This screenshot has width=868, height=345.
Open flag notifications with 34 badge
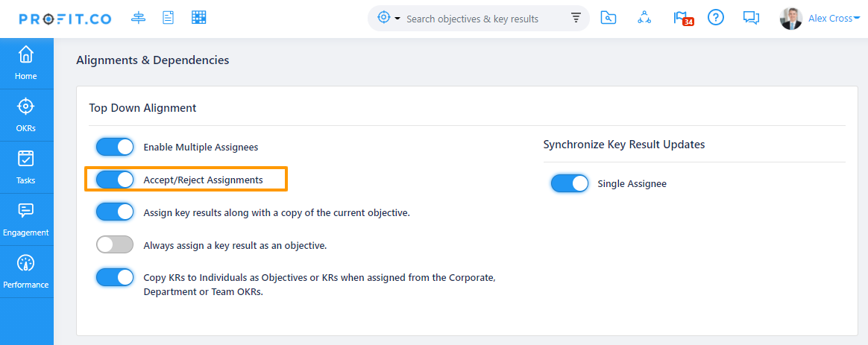683,18
